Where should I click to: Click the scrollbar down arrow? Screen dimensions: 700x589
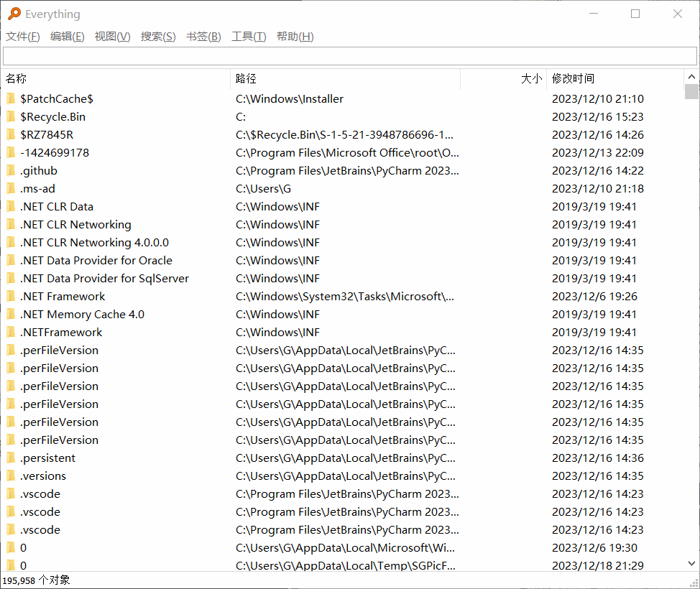tap(691, 564)
